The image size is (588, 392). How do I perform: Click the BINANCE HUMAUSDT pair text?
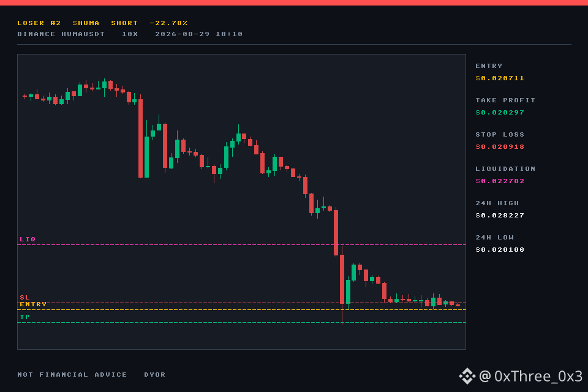pyautogui.click(x=61, y=34)
